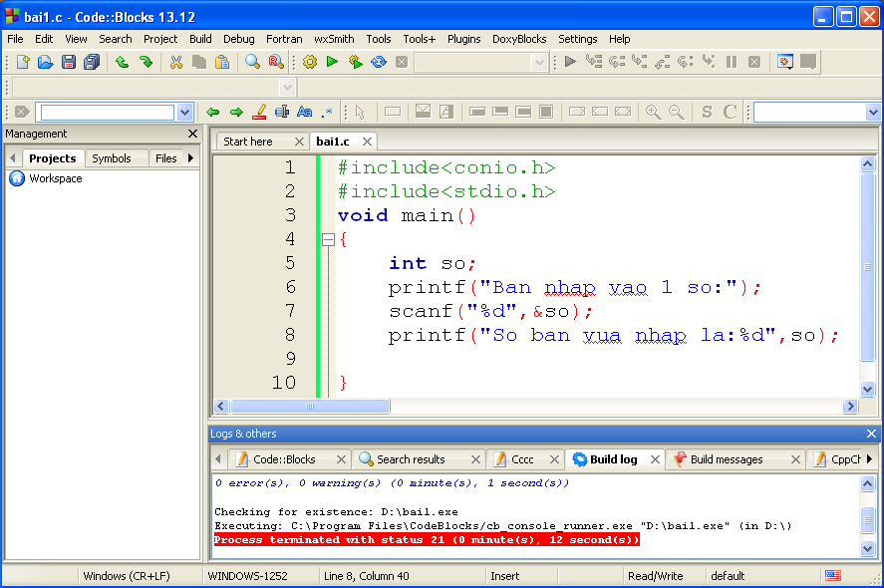Expand the dropdown at toolbar far right
The image size is (884, 588).
pyautogui.click(x=873, y=113)
